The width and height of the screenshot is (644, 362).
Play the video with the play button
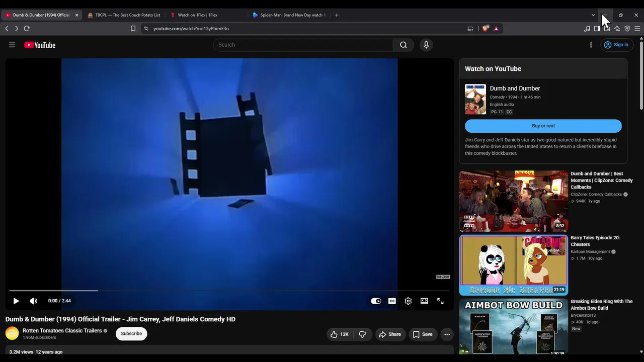tap(16, 301)
